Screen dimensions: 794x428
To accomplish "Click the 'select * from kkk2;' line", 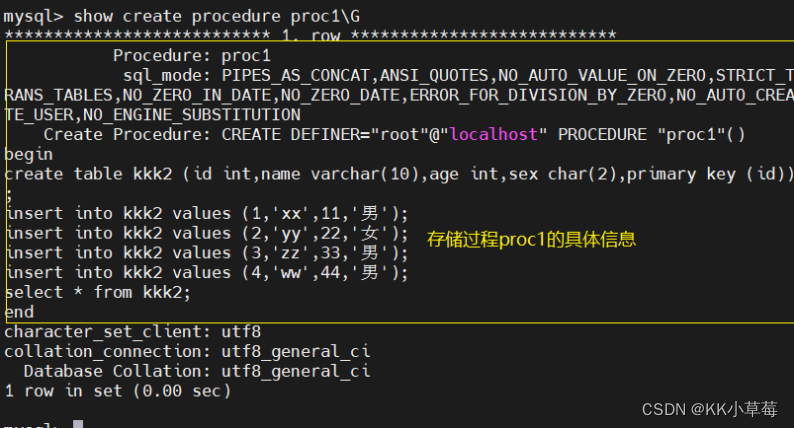I will click(97, 292).
